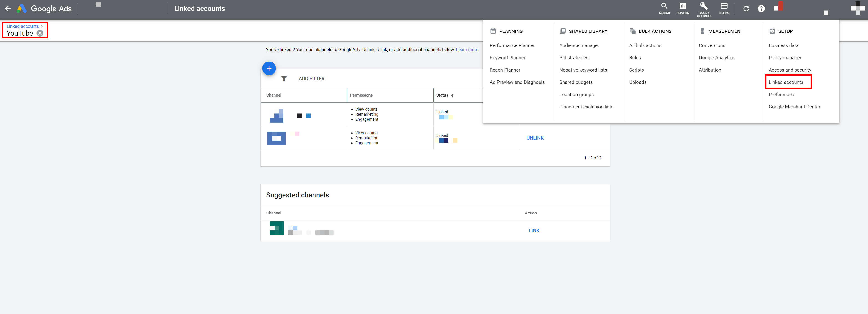Open the Search magnifier icon
Screen dimensions: 868x314
pyautogui.click(x=664, y=8)
